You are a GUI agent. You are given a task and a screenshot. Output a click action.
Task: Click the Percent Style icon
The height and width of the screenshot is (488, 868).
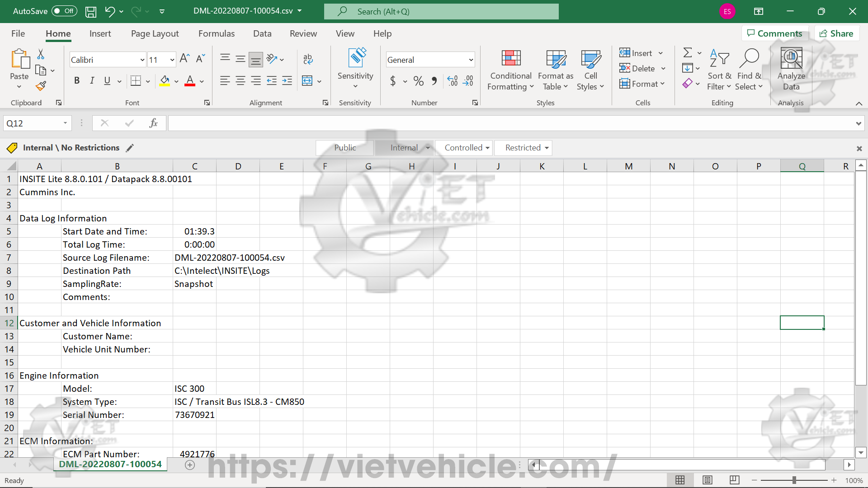419,81
